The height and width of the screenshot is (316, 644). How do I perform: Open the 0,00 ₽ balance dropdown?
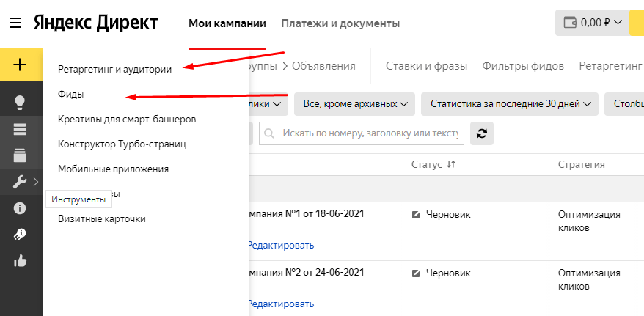pos(592,23)
